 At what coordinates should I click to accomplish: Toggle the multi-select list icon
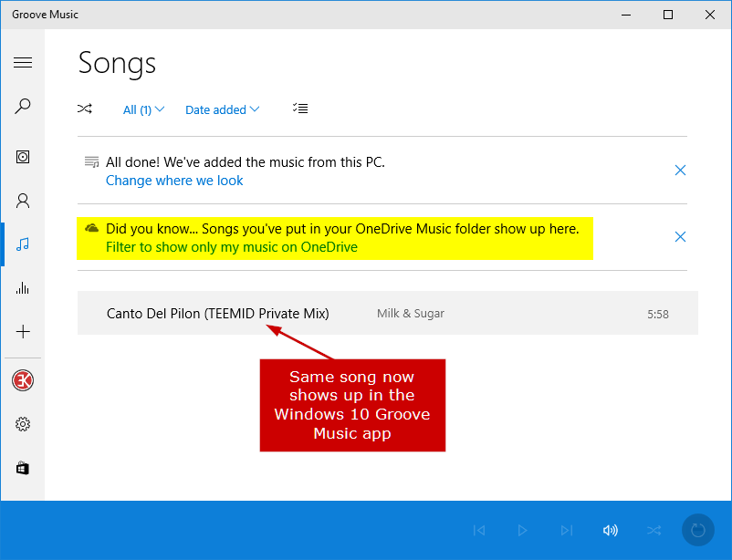pos(300,109)
